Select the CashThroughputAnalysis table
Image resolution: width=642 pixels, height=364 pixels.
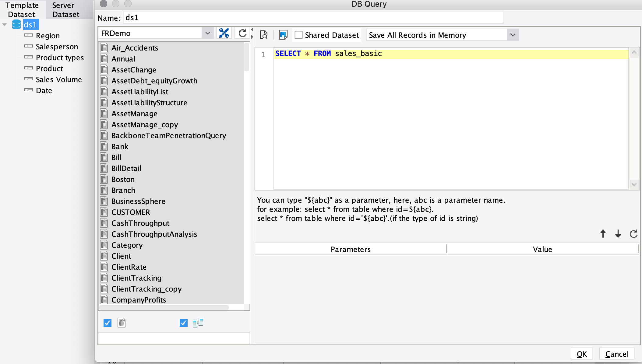(154, 234)
